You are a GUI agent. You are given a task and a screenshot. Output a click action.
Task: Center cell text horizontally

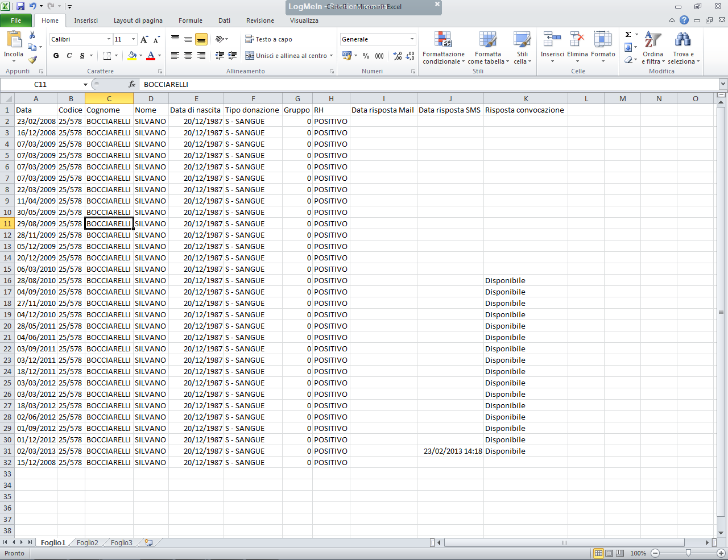click(x=188, y=56)
